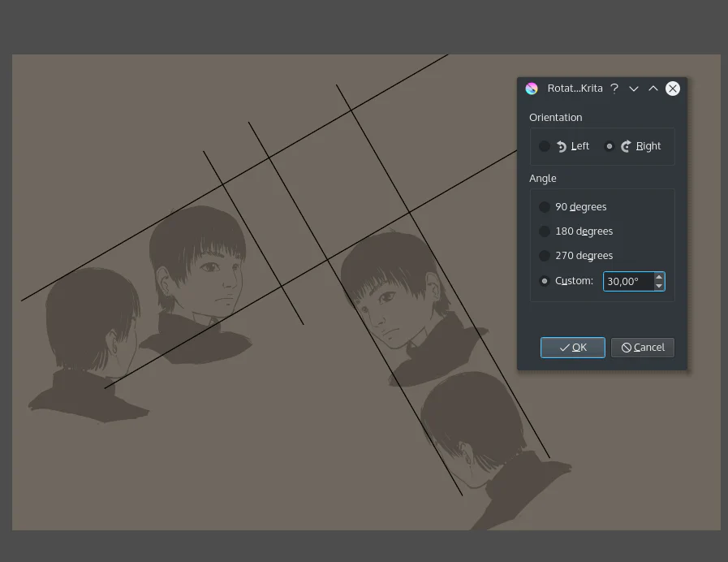Choose the 90 degrees angle option
Image resolution: width=728 pixels, height=562 pixels.
point(544,206)
